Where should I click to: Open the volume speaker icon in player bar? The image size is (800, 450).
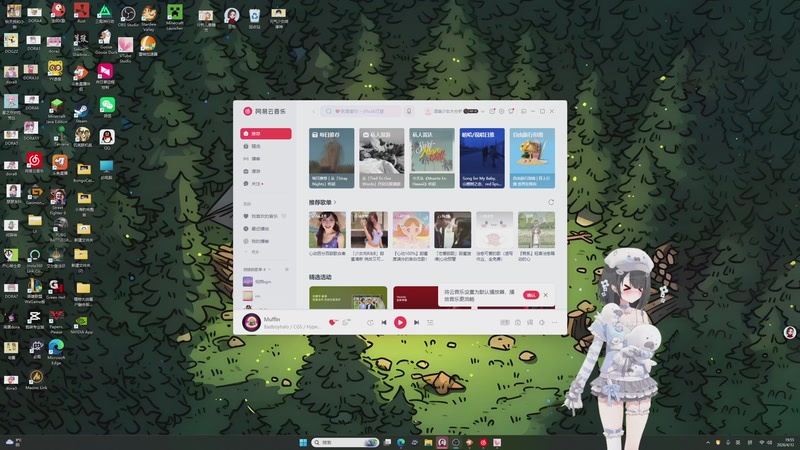pyautogui.click(x=542, y=322)
